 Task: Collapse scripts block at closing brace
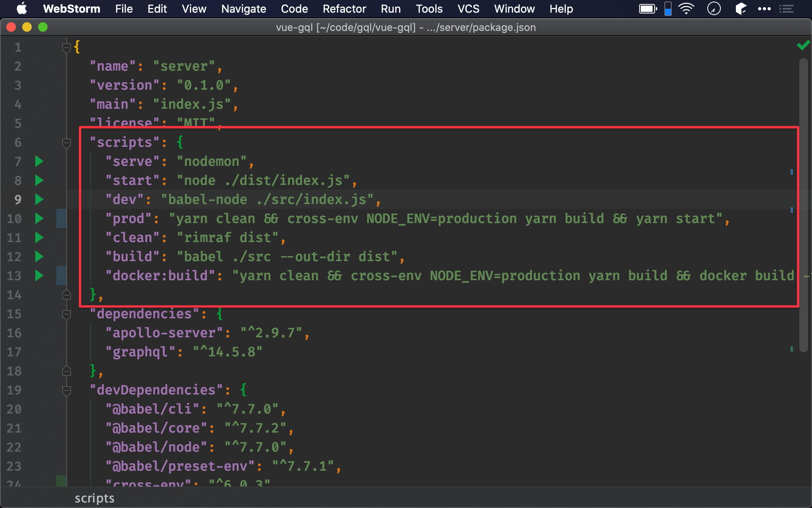pyautogui.click(x=67, y=294)
